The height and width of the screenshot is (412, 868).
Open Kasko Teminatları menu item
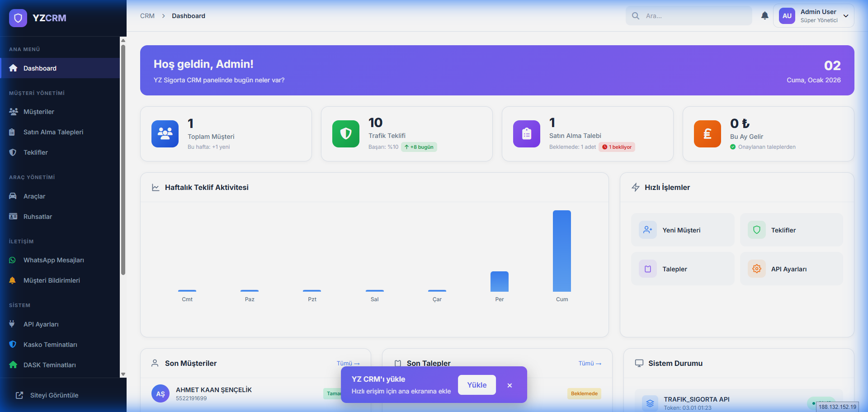click(x=50, y=345)
